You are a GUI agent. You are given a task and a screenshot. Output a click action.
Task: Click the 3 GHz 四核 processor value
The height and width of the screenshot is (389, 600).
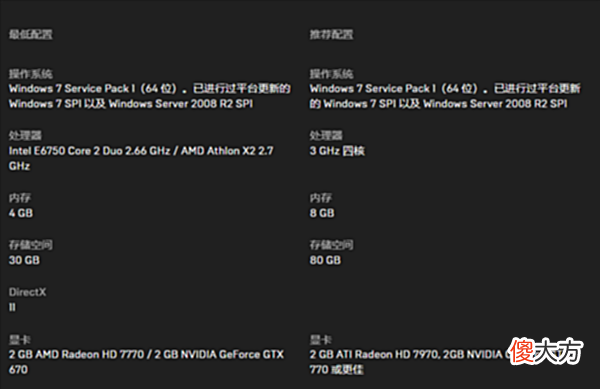(337, 151)
